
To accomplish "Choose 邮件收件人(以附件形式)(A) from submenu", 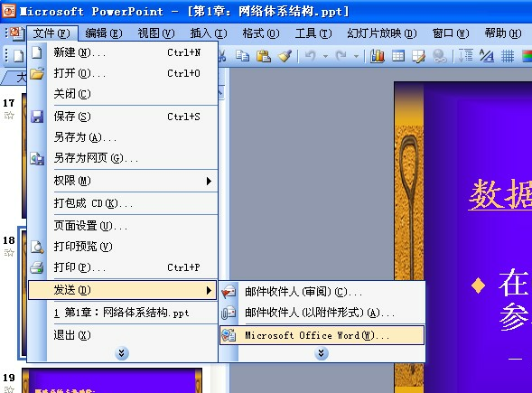I will (322, 313).
